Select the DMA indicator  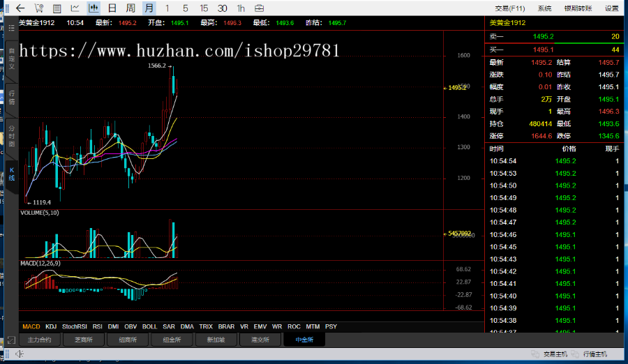tap(187, 327)
